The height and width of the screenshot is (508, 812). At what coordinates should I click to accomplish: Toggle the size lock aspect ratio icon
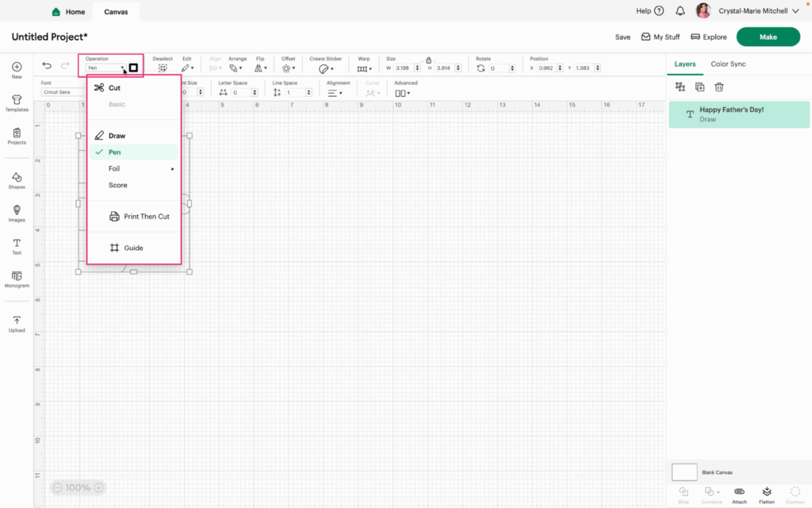click(x=428, y=60)
